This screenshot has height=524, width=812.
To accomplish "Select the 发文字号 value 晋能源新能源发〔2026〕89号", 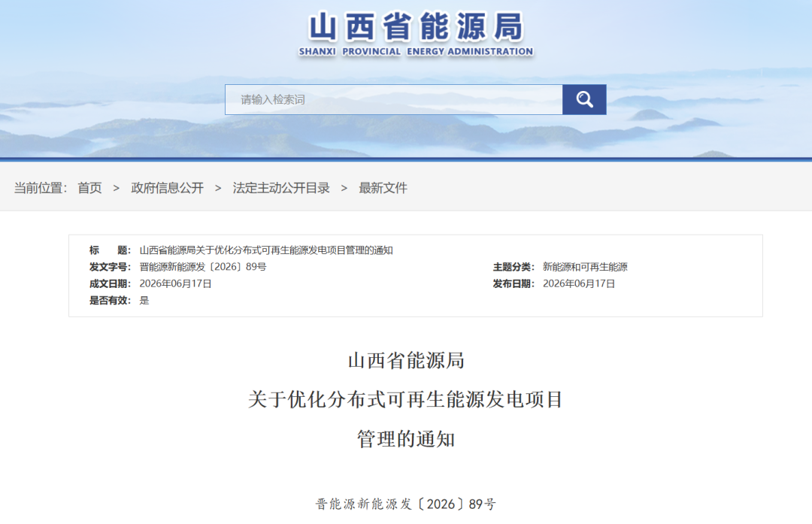I will 203,267.
